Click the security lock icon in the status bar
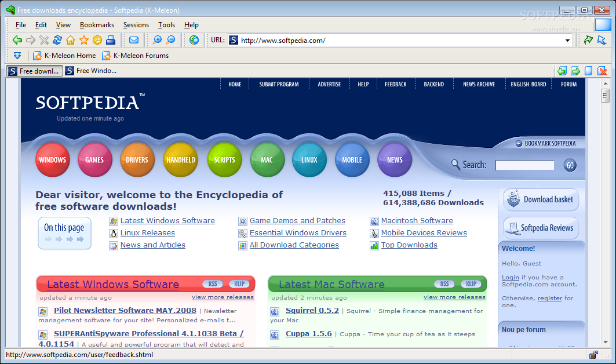 pos(593,355)
